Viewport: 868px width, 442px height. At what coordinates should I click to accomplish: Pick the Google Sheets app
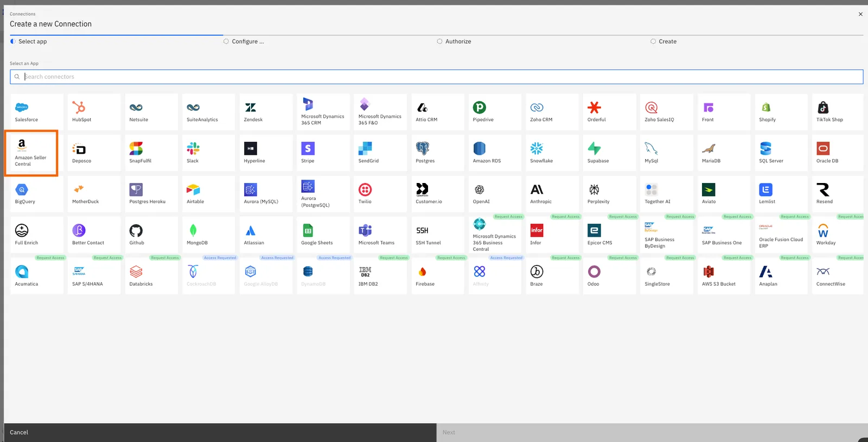coord(323,235)
